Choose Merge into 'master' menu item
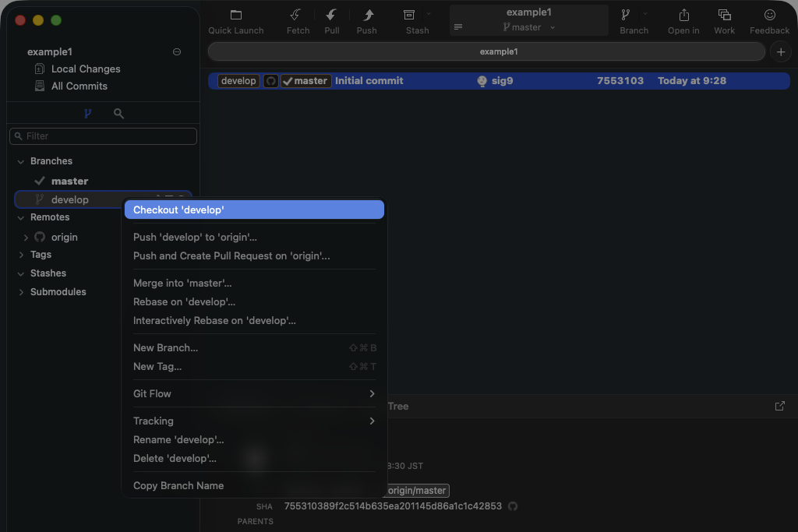Image resolution: width=798 pixels, height=532 pixels. click(182, 284)
